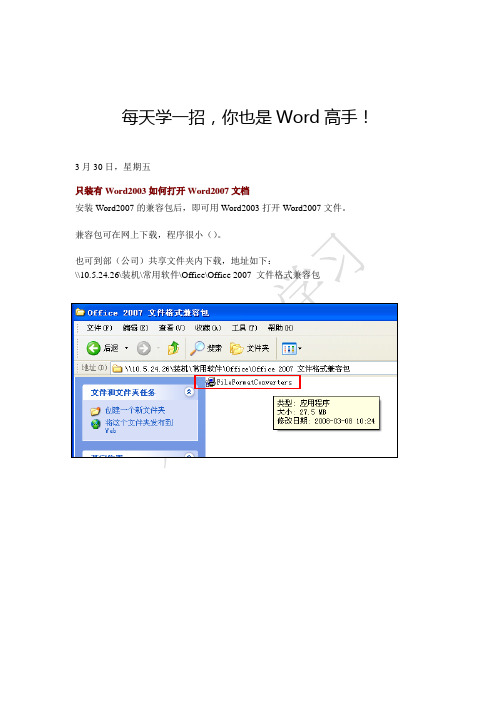Click the folder icon in window title bar

coord(80,312)
